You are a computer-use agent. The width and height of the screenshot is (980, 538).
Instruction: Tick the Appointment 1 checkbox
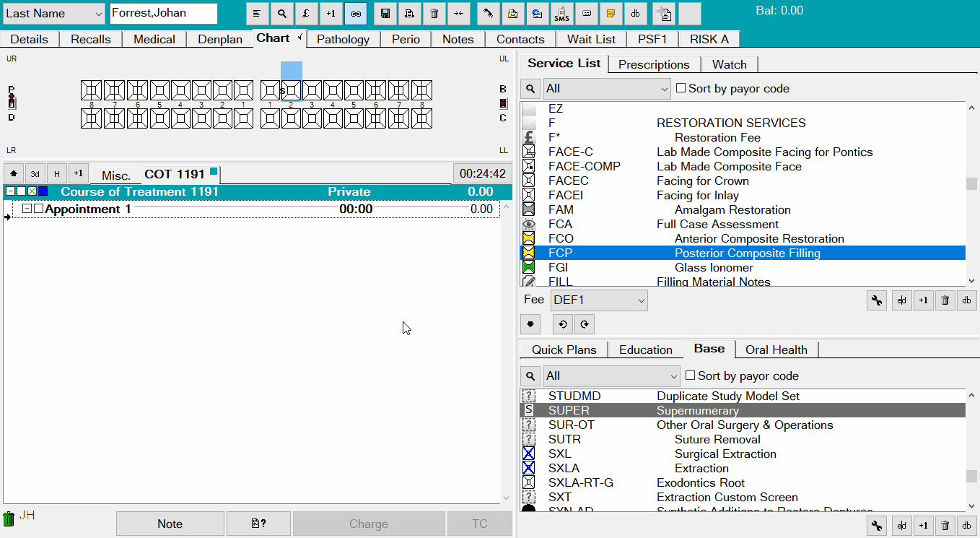(x=38, y=209)
